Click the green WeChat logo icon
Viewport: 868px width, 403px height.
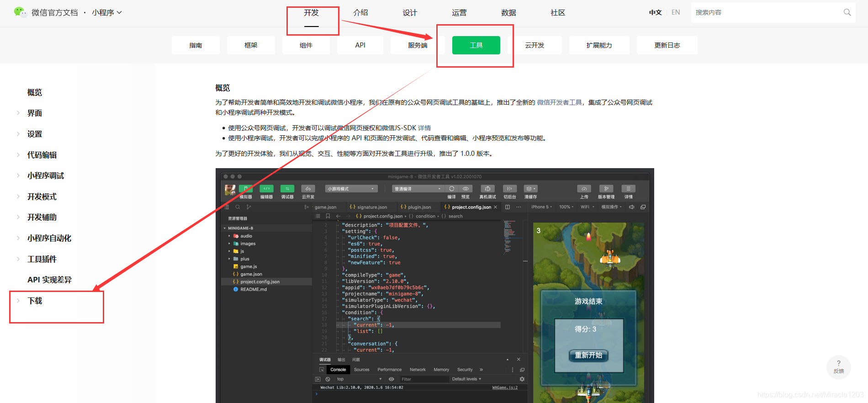(21, 12)
